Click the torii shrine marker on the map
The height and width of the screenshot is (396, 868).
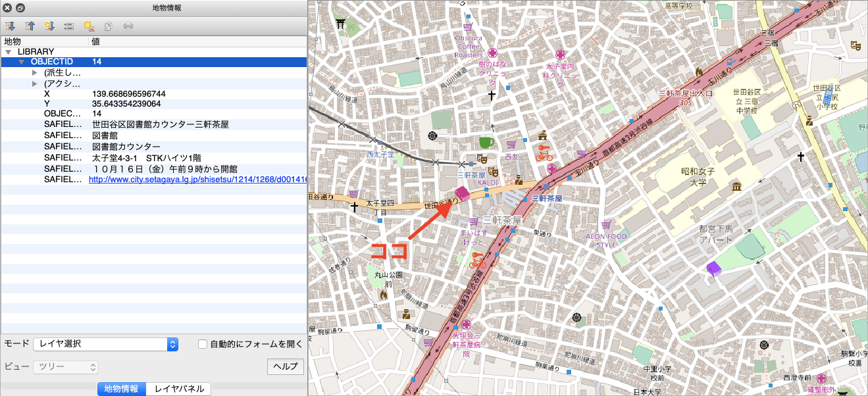tap(341, 24)
